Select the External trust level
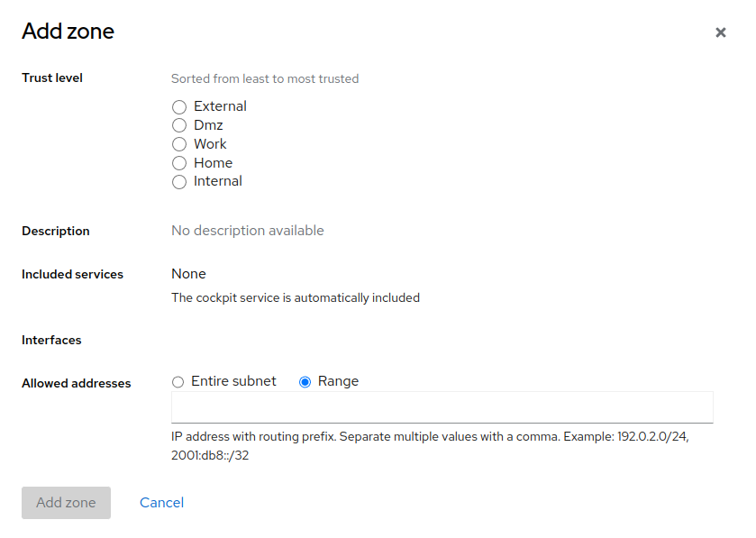 (x=179, y=107)
